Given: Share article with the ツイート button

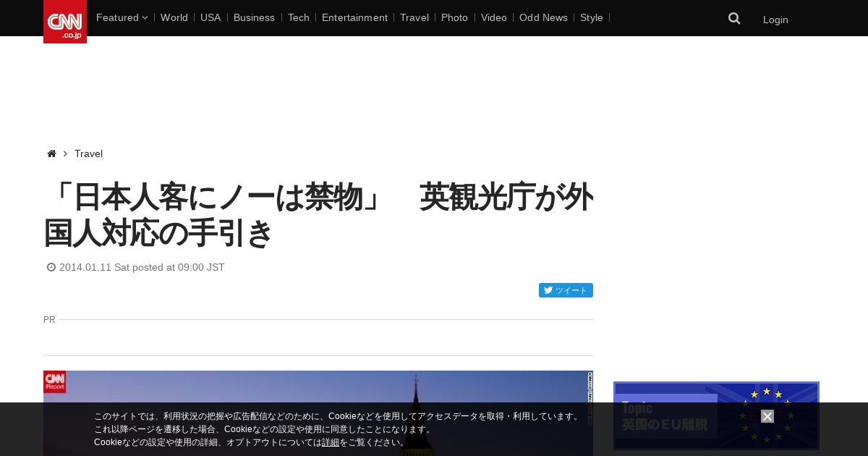Looking at the screenshot, I should click(566, 290).
